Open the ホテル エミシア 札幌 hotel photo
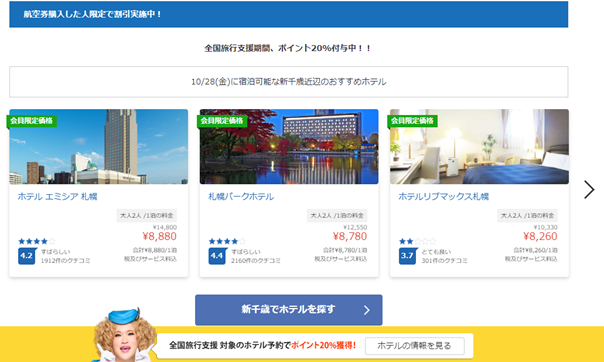Image resolution: width=604 pixels, height=362 pixels. 99,147
